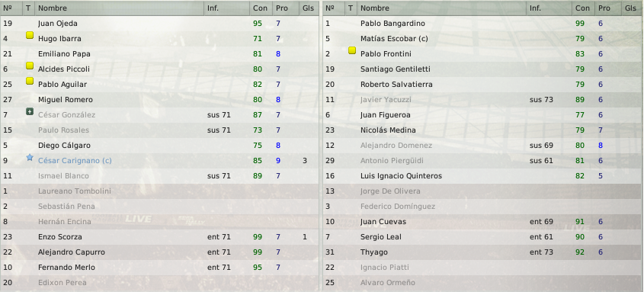
Task: Sort left table by Gls column
Action: (308, 8)
